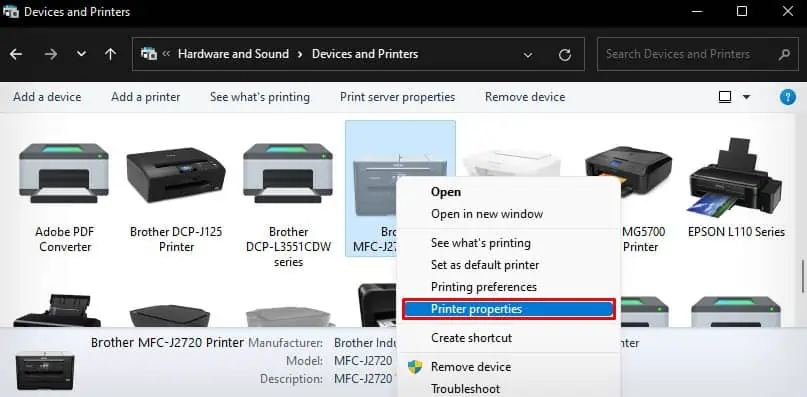Screen dimensions: 807x397
Task: Choose Printer properties
Action: [x=508, y=309]
